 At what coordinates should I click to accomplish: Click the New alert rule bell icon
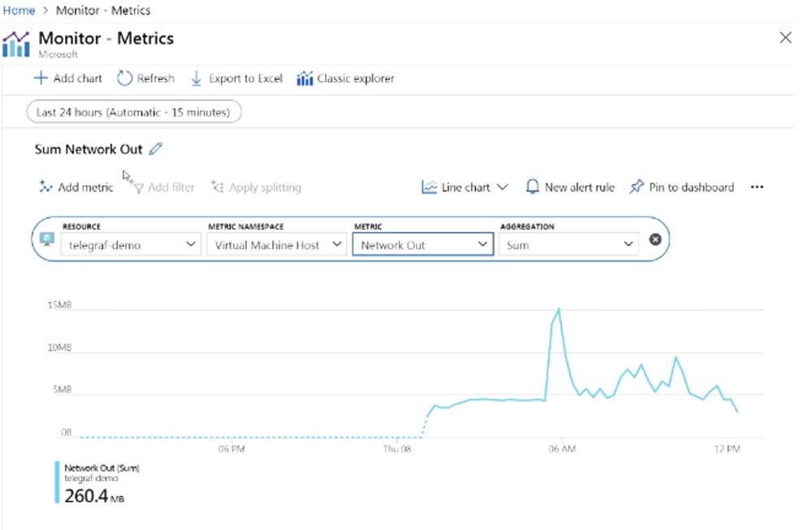[533, 187]
